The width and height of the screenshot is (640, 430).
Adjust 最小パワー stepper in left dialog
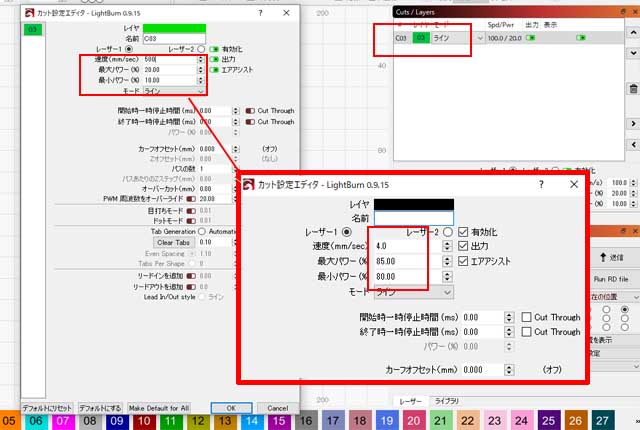(200, 80)
